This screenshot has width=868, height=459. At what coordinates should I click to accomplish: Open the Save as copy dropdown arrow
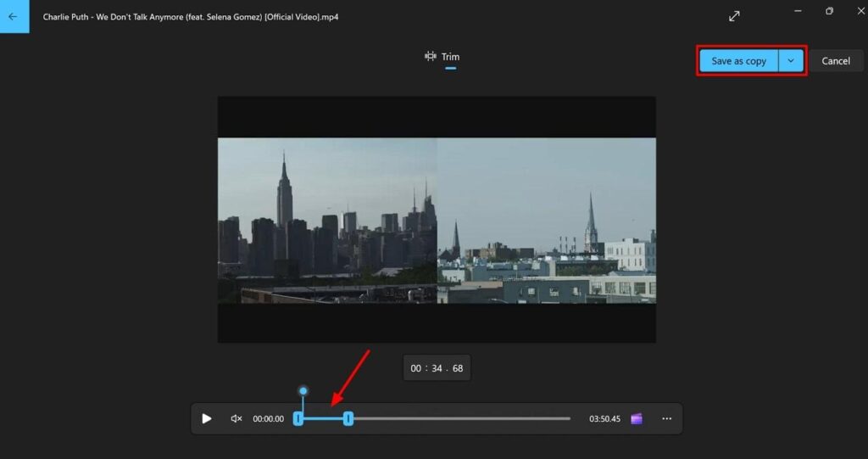coord(791,61)
